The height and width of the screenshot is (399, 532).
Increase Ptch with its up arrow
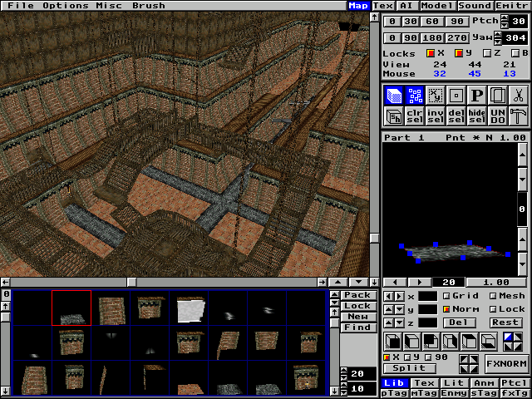pyautogui.click(x=505, y=18)
